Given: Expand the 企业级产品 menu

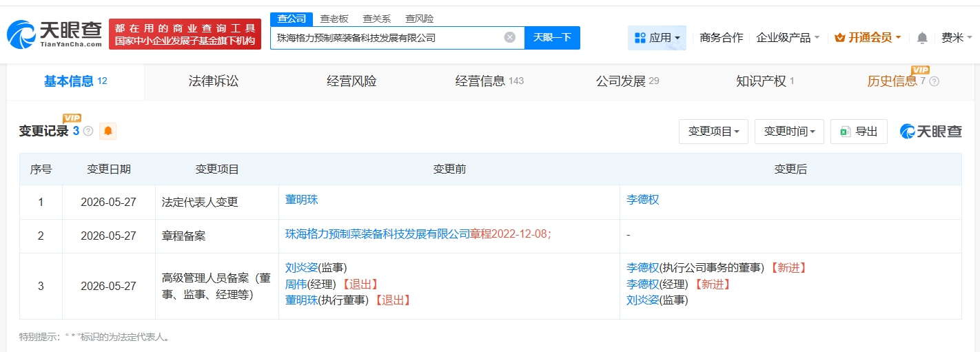Looking at the screenshot, I should [788, 38].
